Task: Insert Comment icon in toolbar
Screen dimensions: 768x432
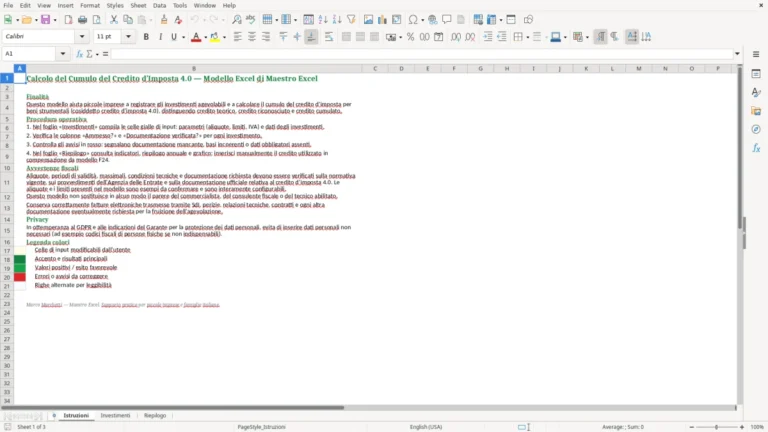Action: click(x=447, y=20)
